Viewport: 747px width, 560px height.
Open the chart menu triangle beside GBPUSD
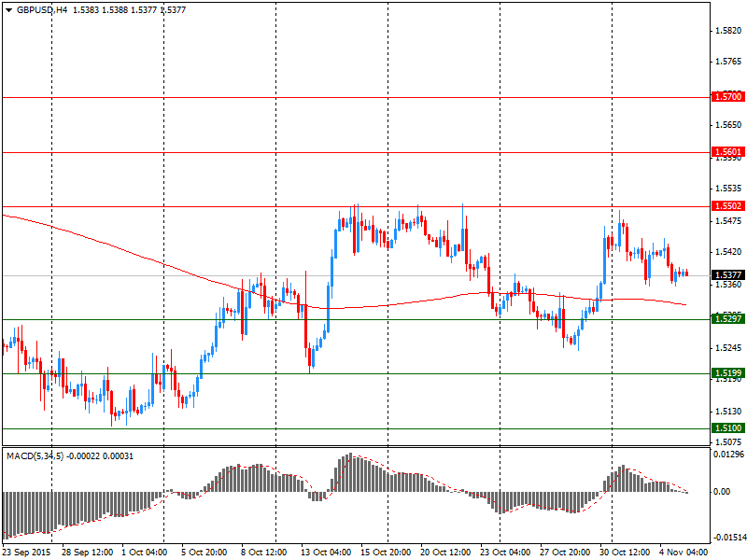(x=9, y=9)
